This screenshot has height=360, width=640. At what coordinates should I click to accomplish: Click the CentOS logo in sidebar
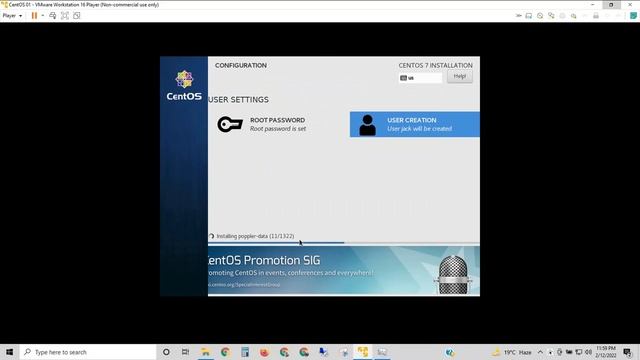[x=184, y=85]
